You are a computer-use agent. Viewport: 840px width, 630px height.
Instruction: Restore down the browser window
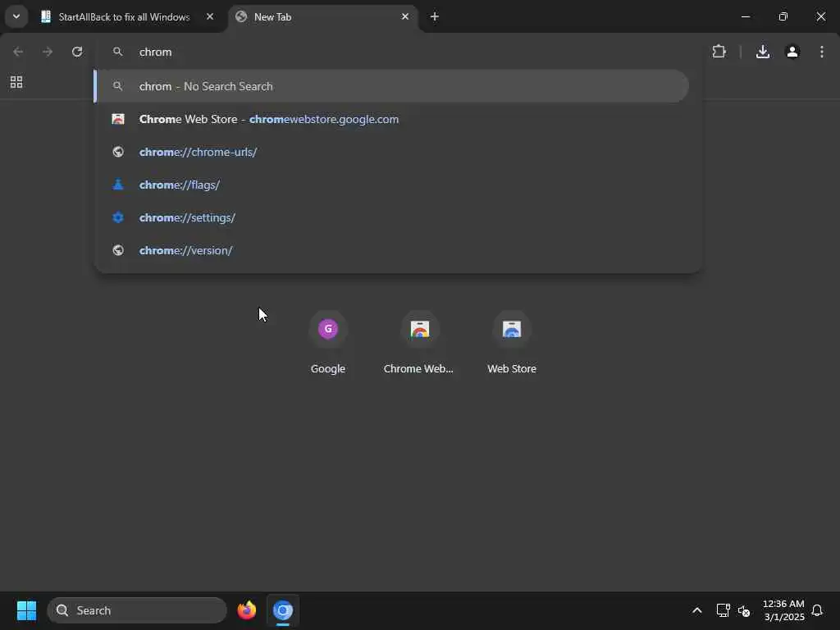pyautogui.click(x=783, y=16)
